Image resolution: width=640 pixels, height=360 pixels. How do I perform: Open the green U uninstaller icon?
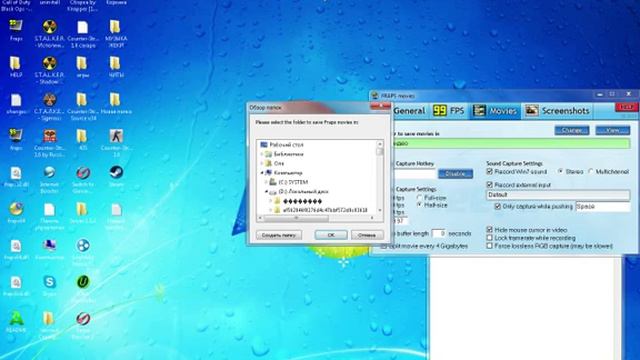click(83, 282)
